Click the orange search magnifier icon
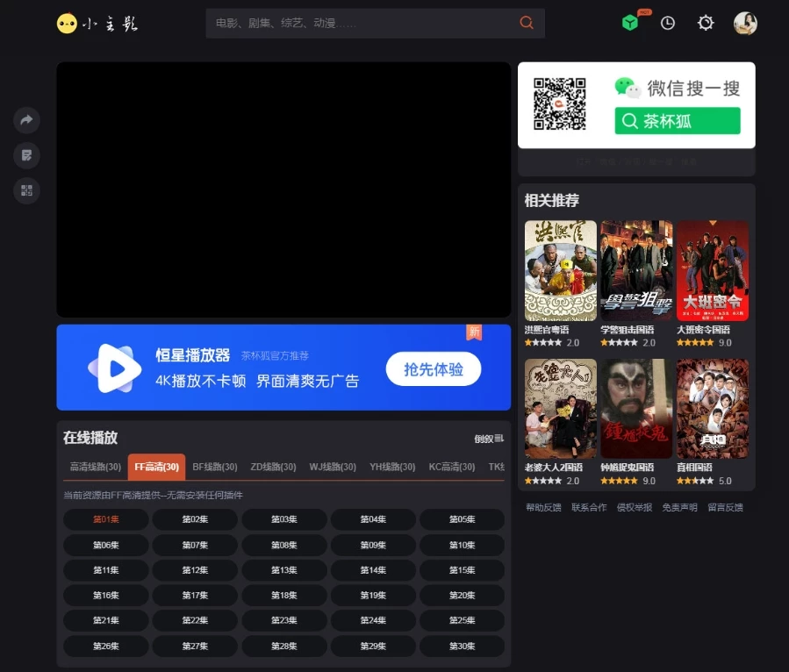The width and height of the screenshot is (789, 672). [x=527, y=23]
